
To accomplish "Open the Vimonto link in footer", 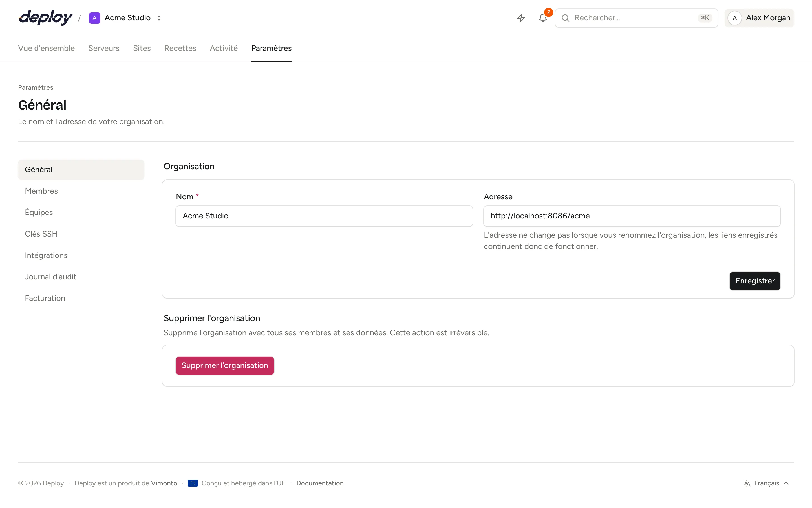I will 164,483.
